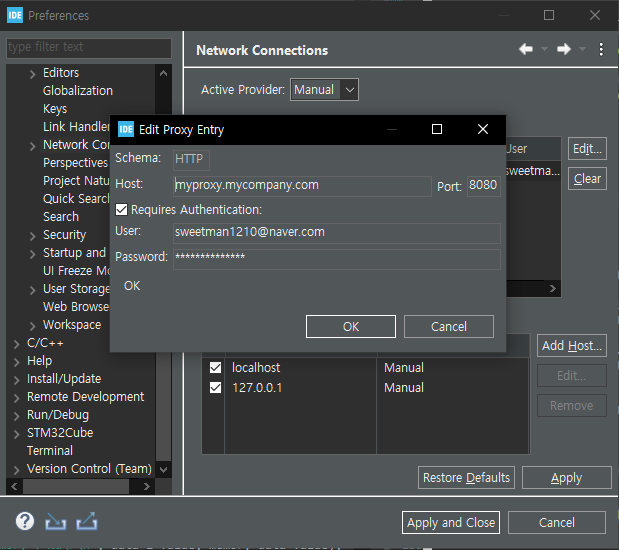The width and height of the screenshot is (619, 550).
Task: Click the IDE icon in Edit Proxy Entry title
Action: [x=126, y=129]
